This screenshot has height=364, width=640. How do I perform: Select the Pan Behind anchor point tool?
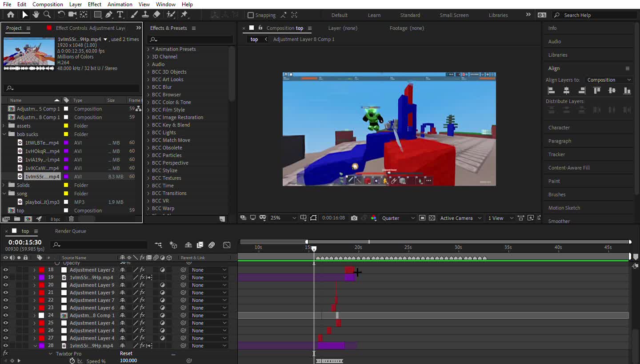(83, 15)
